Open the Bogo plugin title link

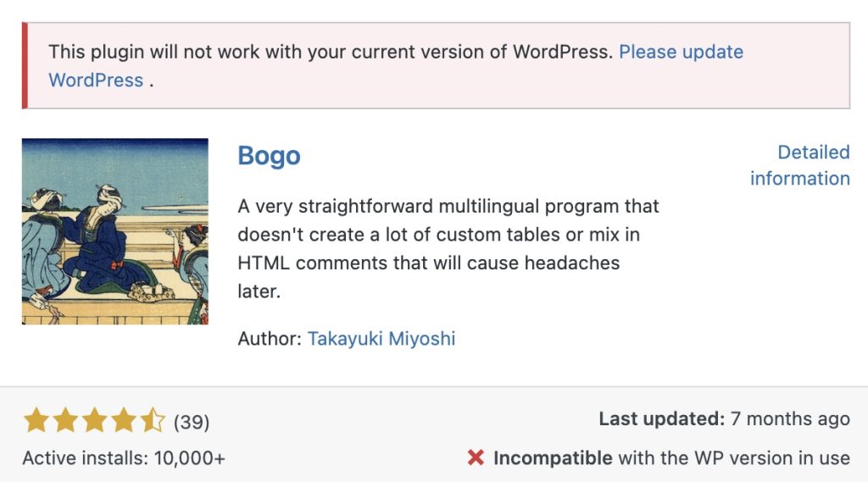click(x=269, y=156)
